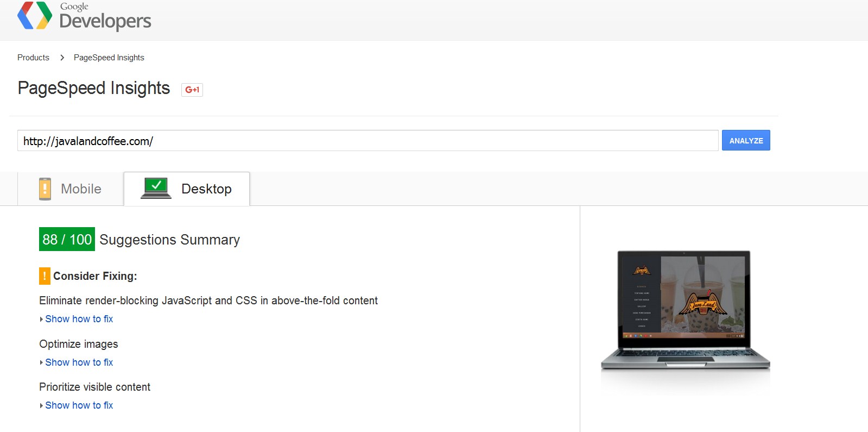Click the orange Consider Fixing exclamation icon
The image size is (868, 432).
click(x=45, y=276)
